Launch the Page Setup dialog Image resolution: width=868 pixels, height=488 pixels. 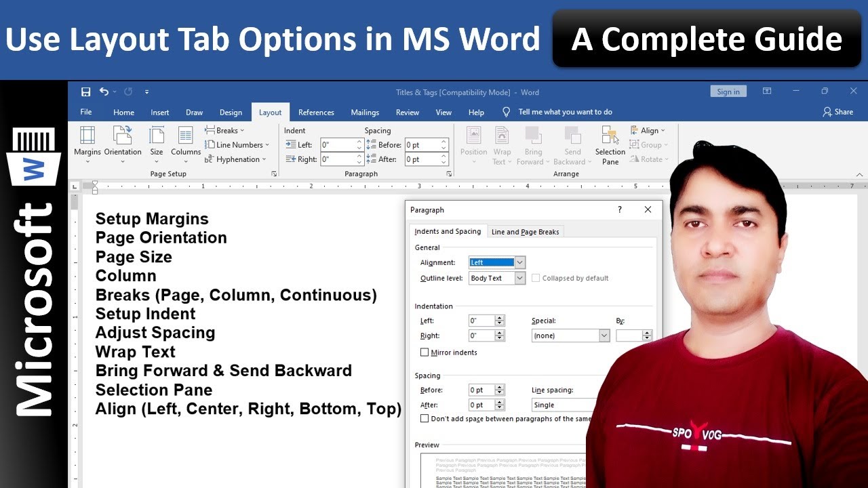pos(274,174)
